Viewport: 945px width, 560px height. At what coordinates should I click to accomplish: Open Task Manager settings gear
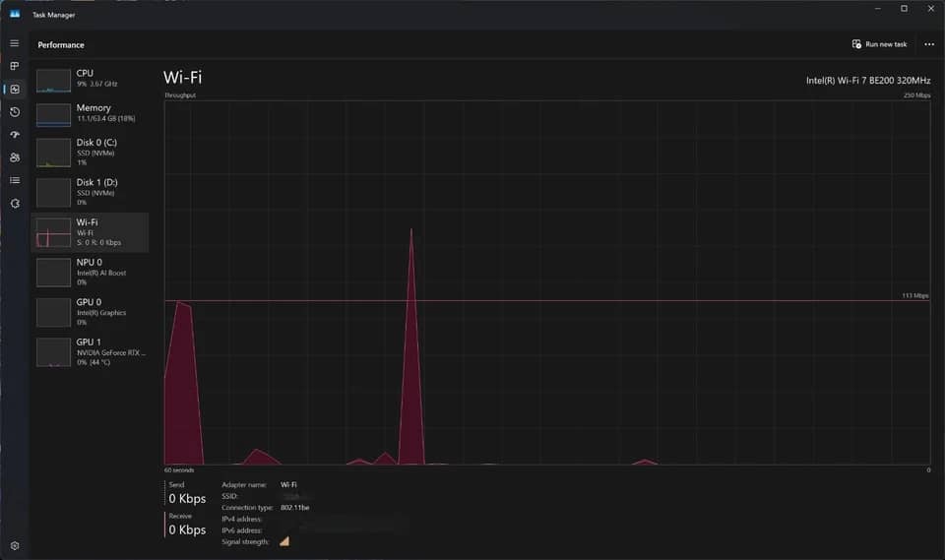point(15,545)
